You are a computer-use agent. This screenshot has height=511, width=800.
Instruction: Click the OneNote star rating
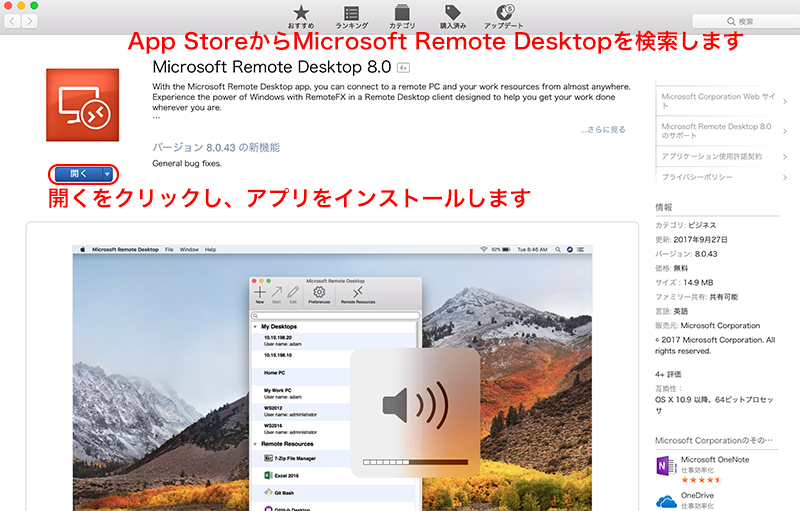tap(702, 479)
